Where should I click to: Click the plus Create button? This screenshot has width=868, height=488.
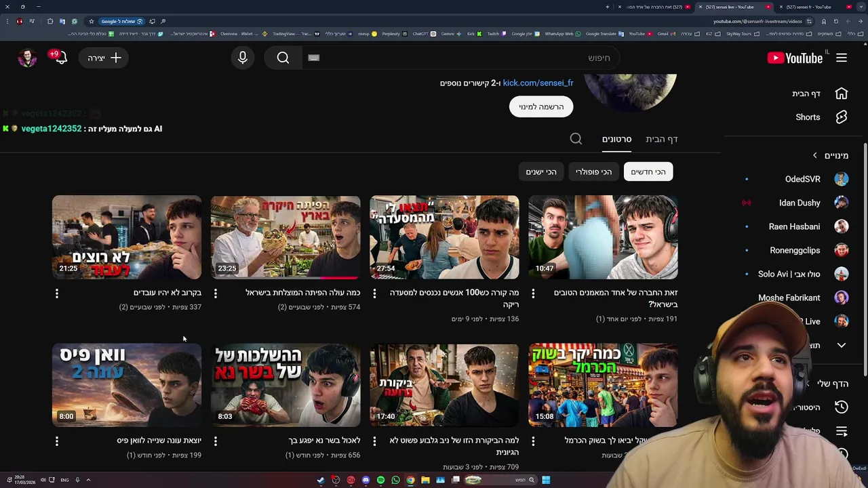104,58
